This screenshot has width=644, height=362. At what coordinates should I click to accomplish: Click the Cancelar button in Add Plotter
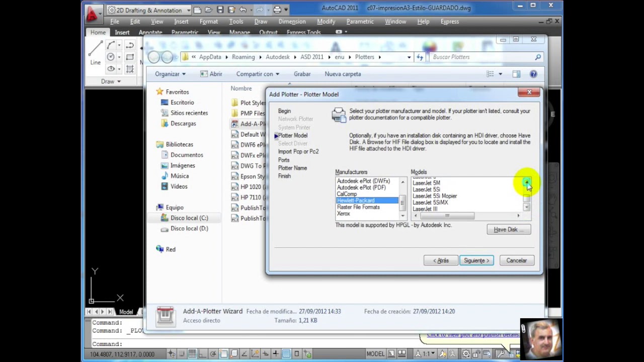(x=516, y=260)
